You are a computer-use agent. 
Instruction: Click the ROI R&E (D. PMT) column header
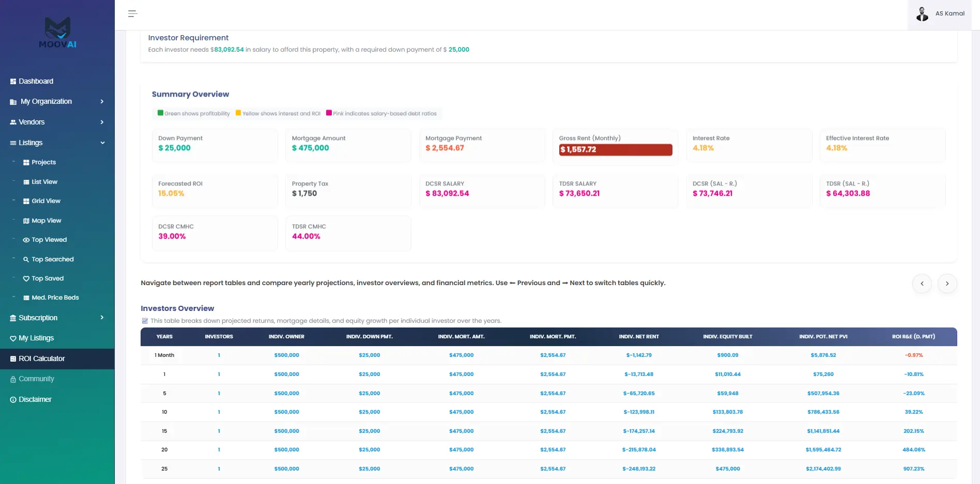(x=913, y=337)
